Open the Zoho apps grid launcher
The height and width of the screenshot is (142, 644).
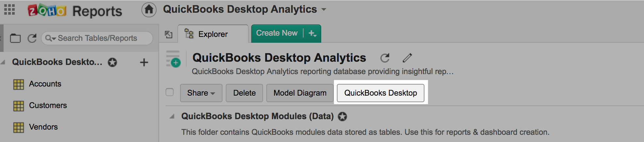click(9, 9)
